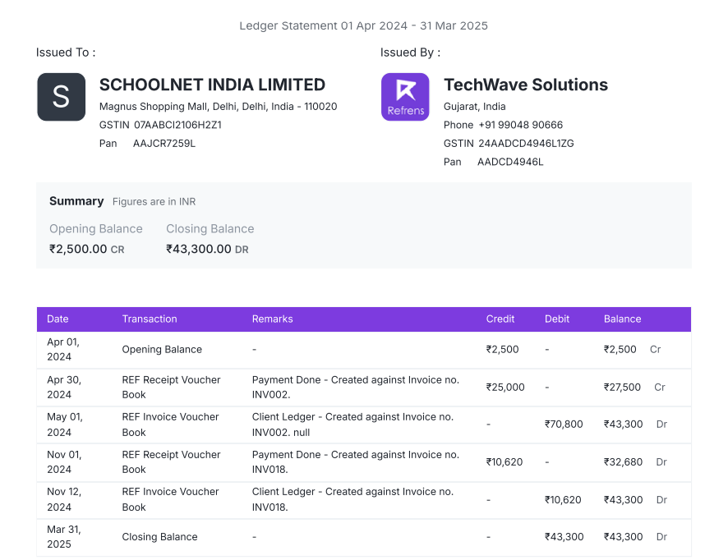Screen dimensions: 728x560
Task: Click the 'Opening Balance' transaction cell
Action: point(162,349)
